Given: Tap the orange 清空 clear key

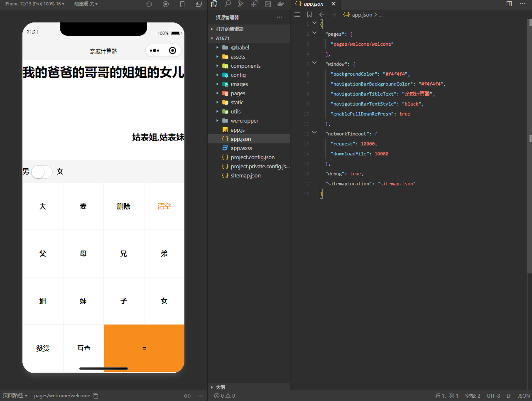Looking at the screenshot, I should coord(164,206).
